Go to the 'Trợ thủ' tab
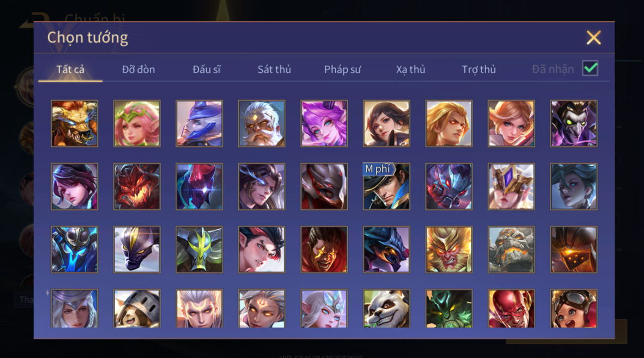The width and height of the screenshot is (644, 358). click(479, 70)
